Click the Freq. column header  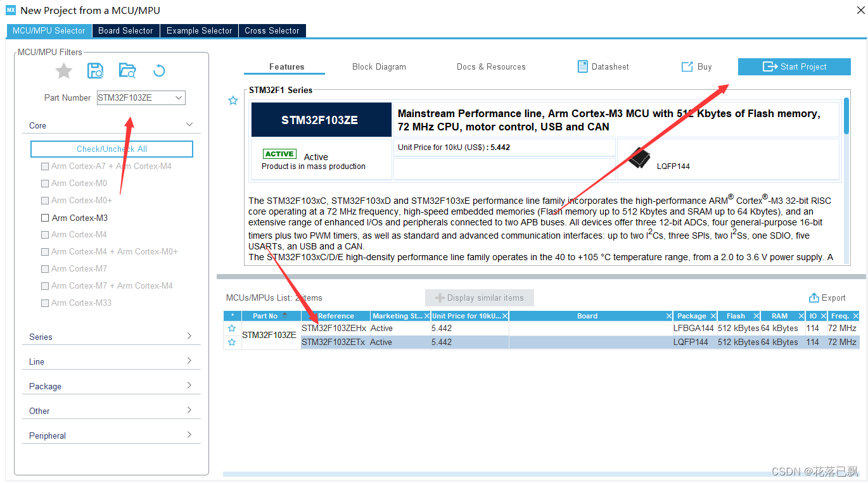(x=843, y=316)
